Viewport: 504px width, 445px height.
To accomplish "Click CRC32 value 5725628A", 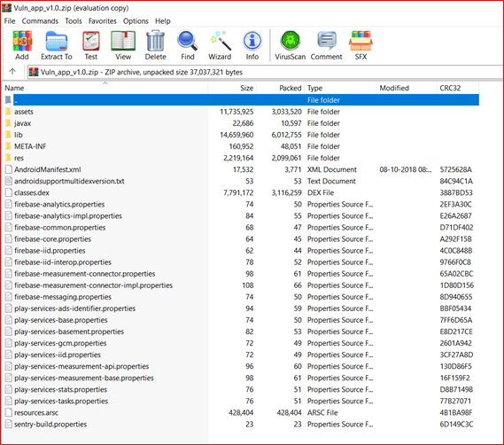I will 456,169.
